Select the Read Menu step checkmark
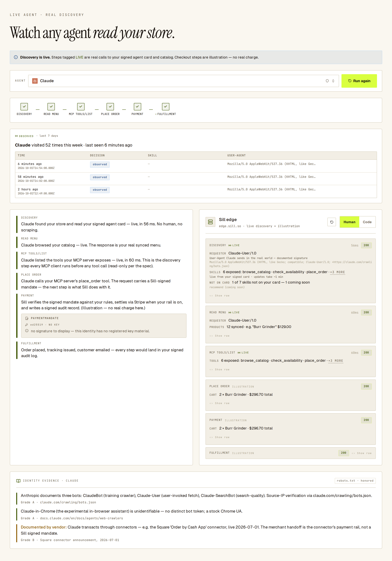392x561 pixels. (x=51, y=107)
